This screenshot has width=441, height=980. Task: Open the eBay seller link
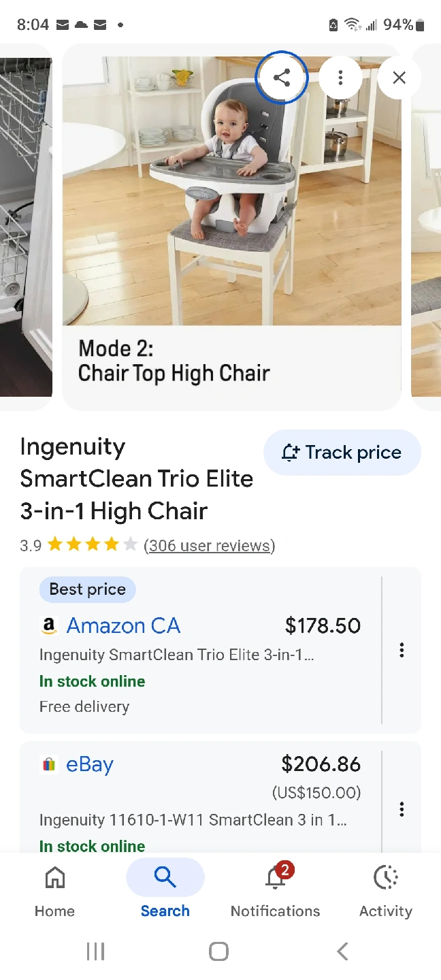click(x=89, y=764)
